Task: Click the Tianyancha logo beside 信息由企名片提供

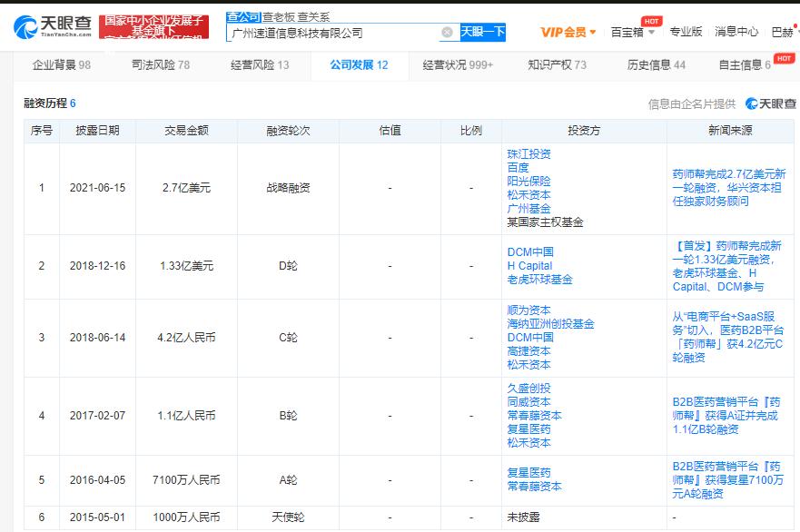Action: [770, 103]
